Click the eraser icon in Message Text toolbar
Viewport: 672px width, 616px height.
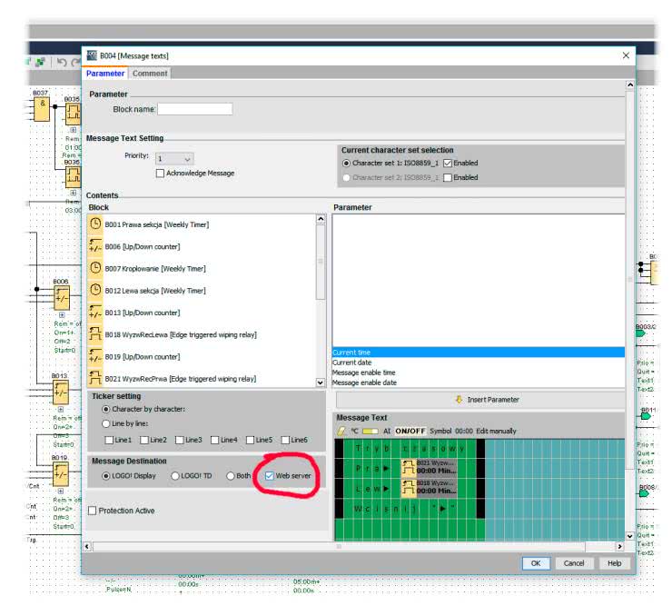341,431
